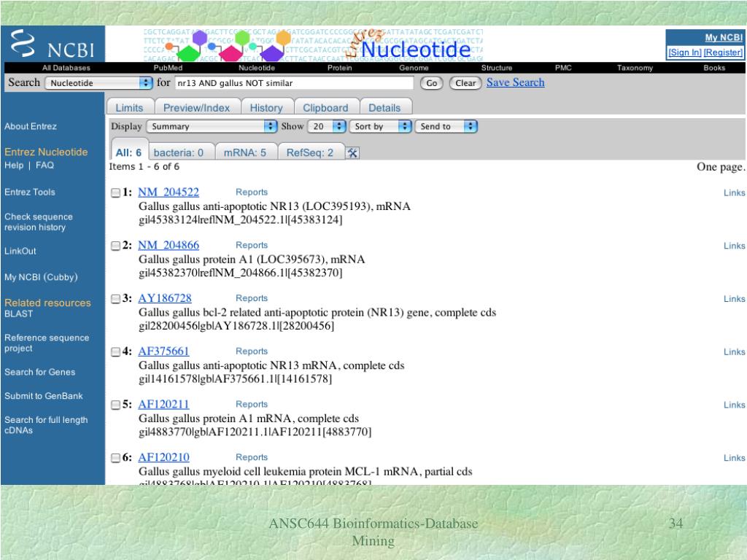Switch to the Clipboard tab

click(326, 108)
